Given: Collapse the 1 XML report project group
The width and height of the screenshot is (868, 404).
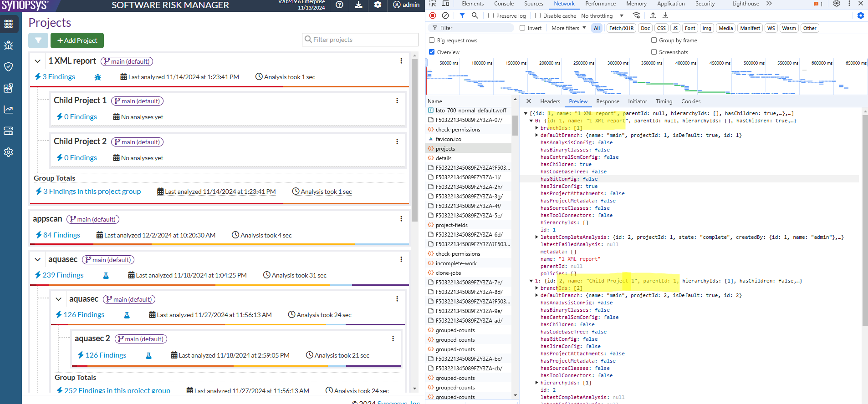Looking at the screenshot, I should (x=38, y=61).
